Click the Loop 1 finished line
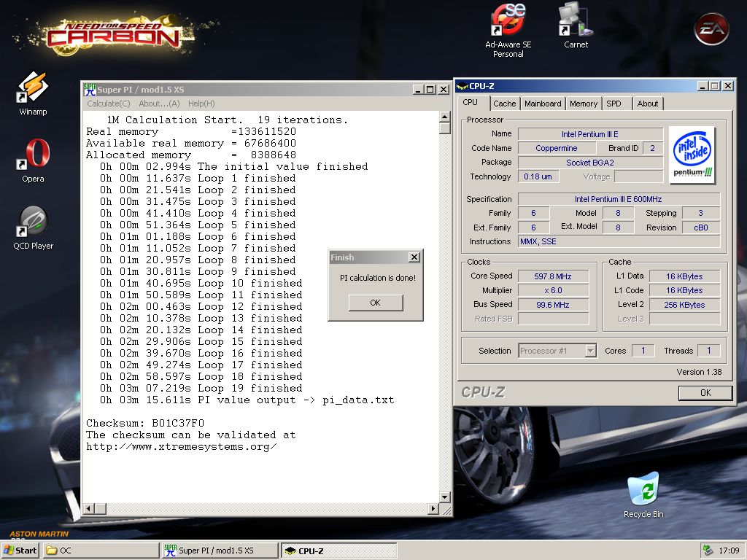 point(197,178)
